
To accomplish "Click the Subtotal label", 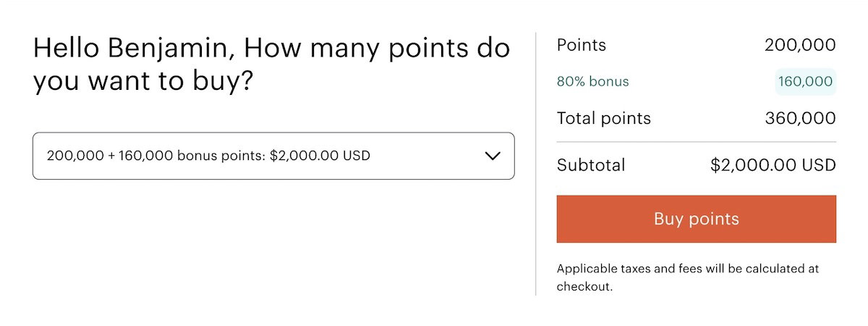I will (590, 165).
